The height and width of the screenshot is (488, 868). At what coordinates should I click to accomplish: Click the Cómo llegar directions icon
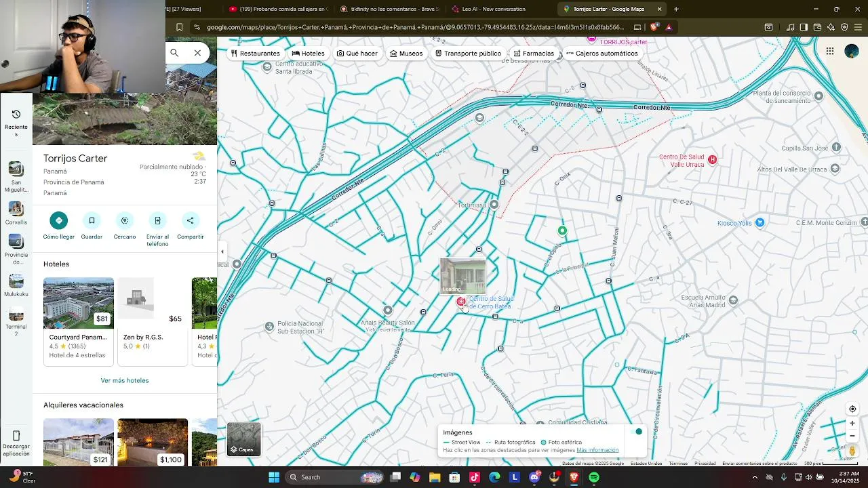point(59,220)
